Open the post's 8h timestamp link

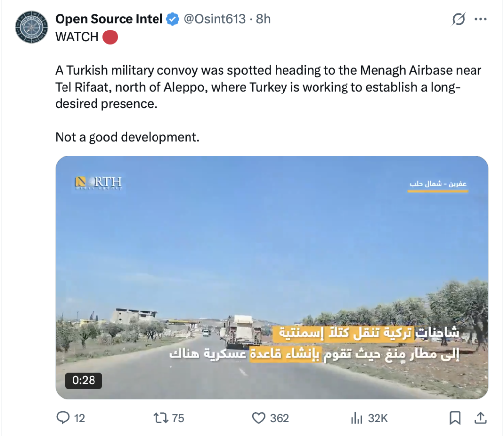point(263,19)
